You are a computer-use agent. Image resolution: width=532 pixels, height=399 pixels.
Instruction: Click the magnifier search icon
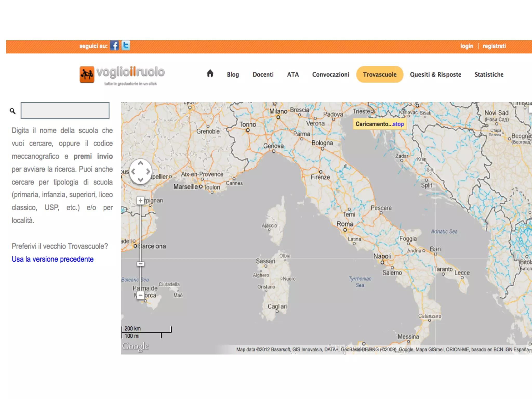(x=12, y=111)
